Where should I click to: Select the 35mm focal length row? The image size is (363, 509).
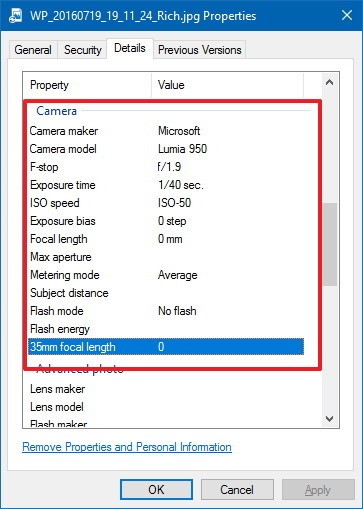166,347
